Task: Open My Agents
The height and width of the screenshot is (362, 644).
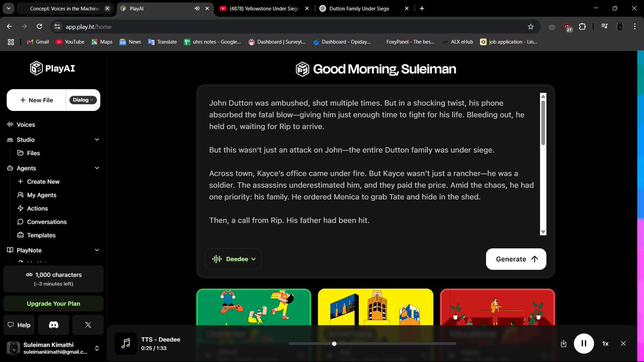Action: click(x=37, y=195)
